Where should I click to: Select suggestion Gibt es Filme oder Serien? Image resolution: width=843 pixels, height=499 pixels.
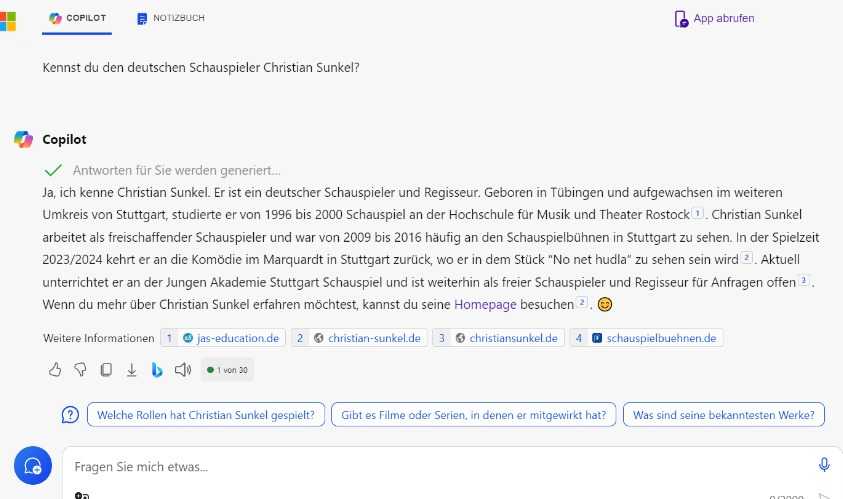(x=474, y=415)
